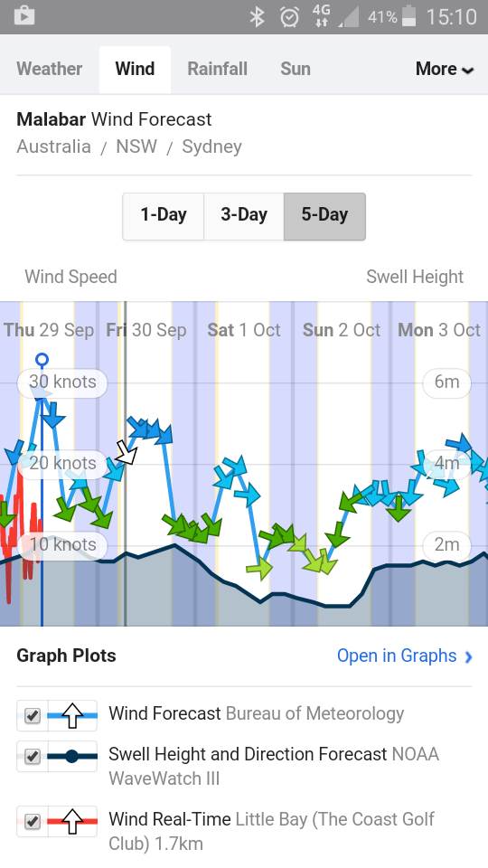Select the 3-Day forecast button
Screen dimensions: 488x868
[244, 216]
